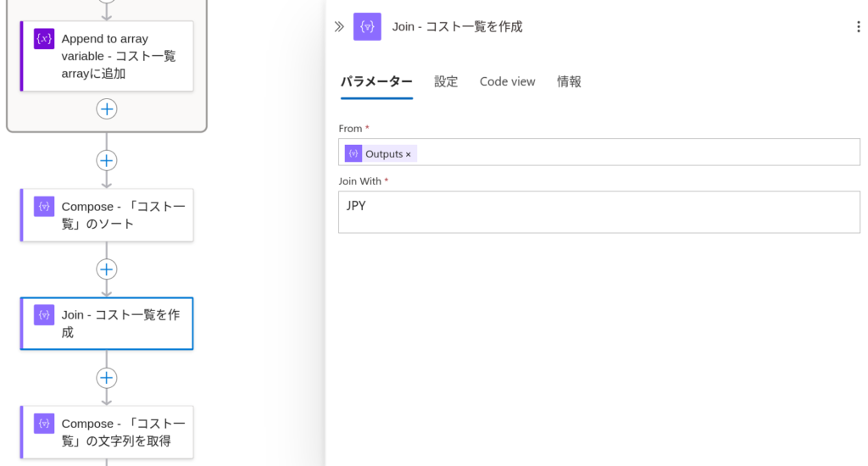Open the Compose「コスト一覧」の文字列を取得 action
This screenshot has height=466, width=868.
coord(107,432)
